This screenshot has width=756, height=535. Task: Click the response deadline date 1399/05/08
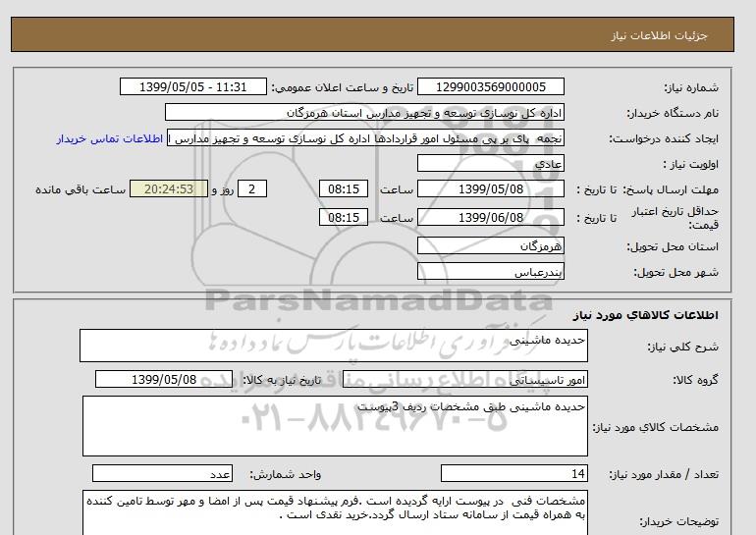point(490,188)
